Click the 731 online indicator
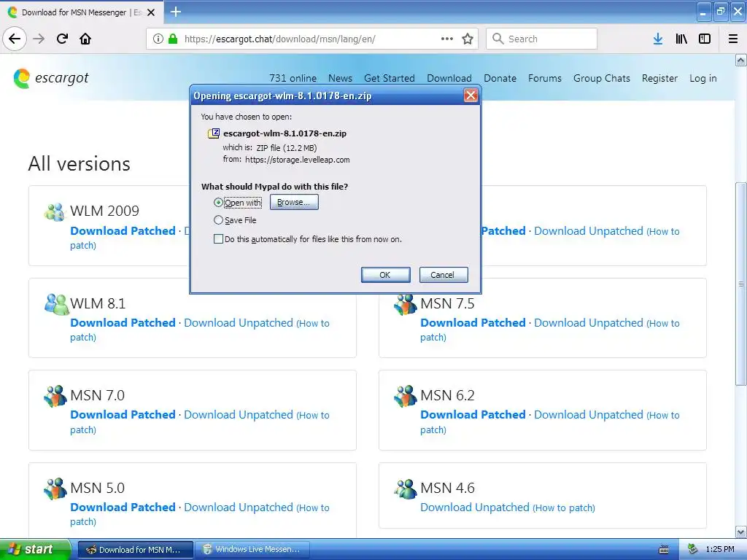747x560 pixels. click(293, 78)
